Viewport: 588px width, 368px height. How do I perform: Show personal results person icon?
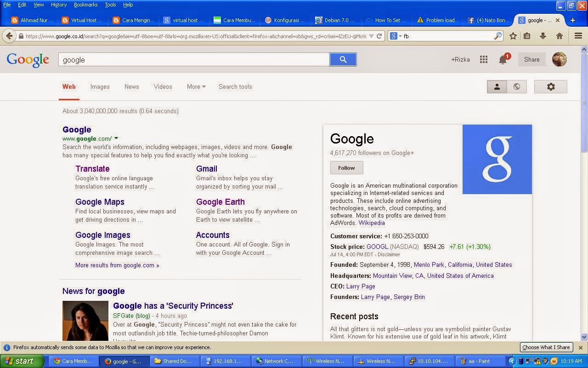click(497, 86)
